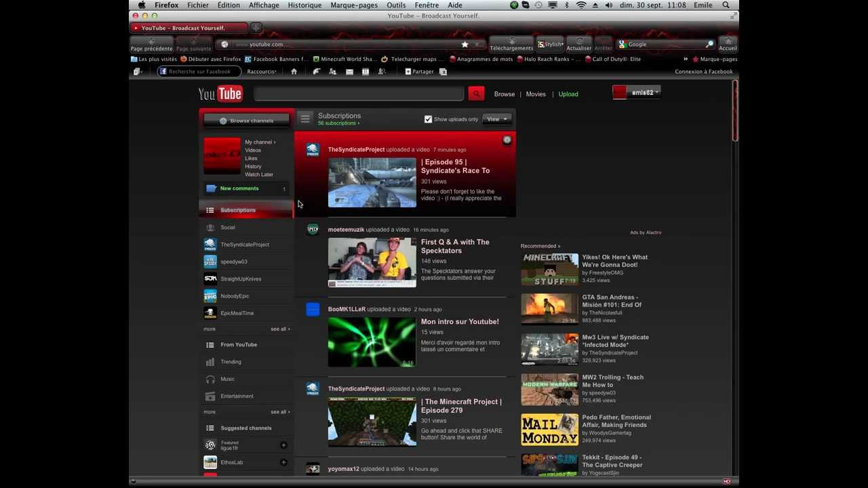Click Page précédente back button
Viewport: 868px width, 488px height.
pyautogui.click(x=152, y=45)
